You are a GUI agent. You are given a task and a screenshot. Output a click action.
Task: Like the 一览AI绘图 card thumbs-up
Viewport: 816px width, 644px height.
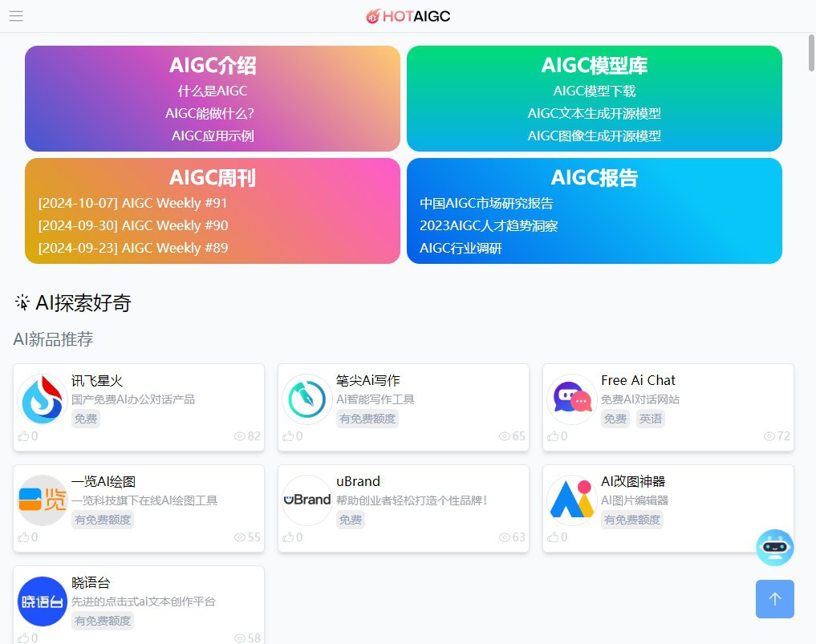tap(23, 537)
